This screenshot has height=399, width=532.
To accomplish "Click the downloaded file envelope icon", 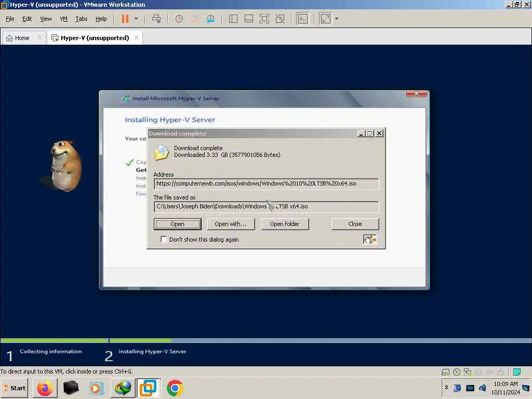I will point(162,152).
